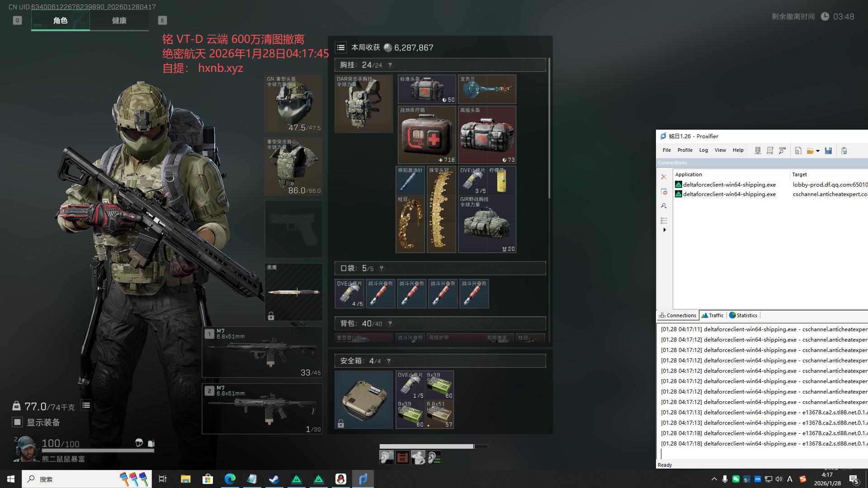This screenshot has width=868, height=488.
Task: Click help icon next to 安全箱 4/4
Action: [389, 361]
